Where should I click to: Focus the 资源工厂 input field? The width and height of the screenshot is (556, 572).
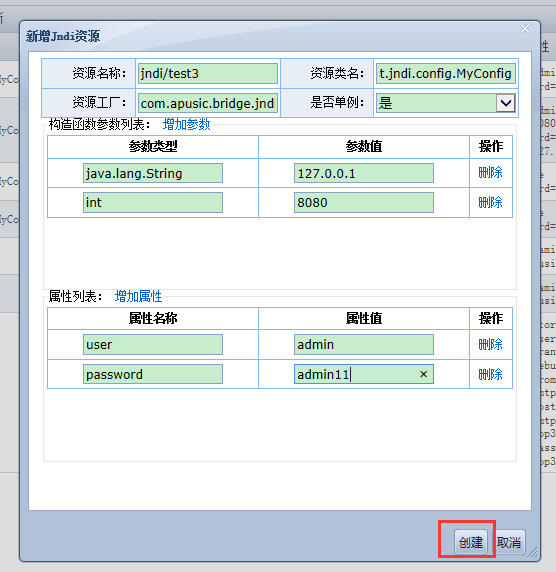click(208, 103)
